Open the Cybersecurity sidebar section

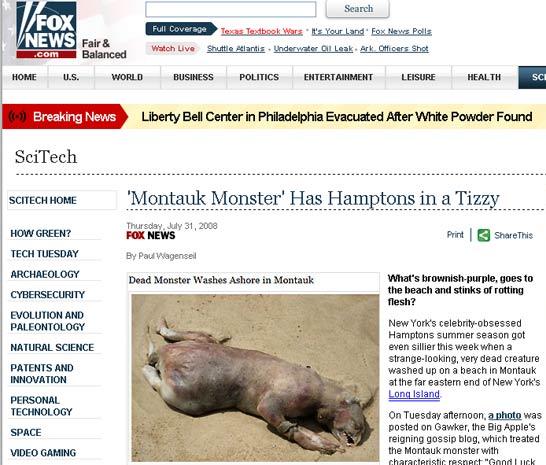pyautogui.click(x=48, y=295)
